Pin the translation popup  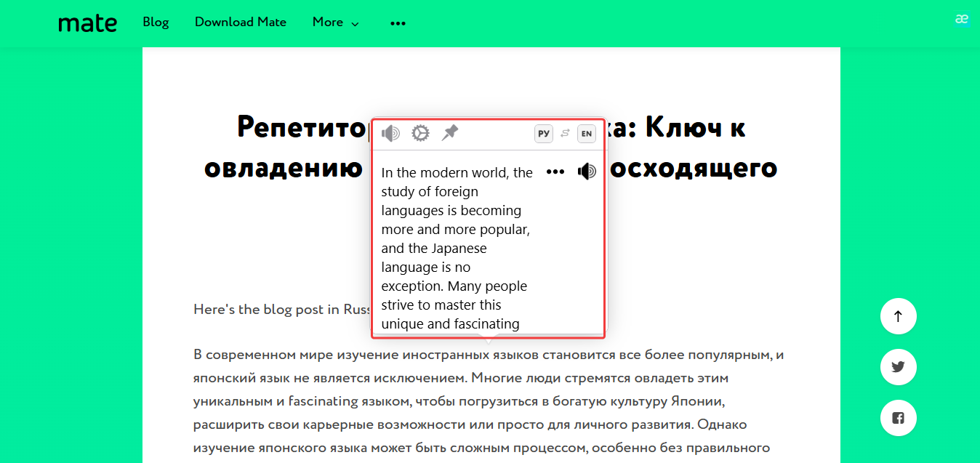[450, 132]
